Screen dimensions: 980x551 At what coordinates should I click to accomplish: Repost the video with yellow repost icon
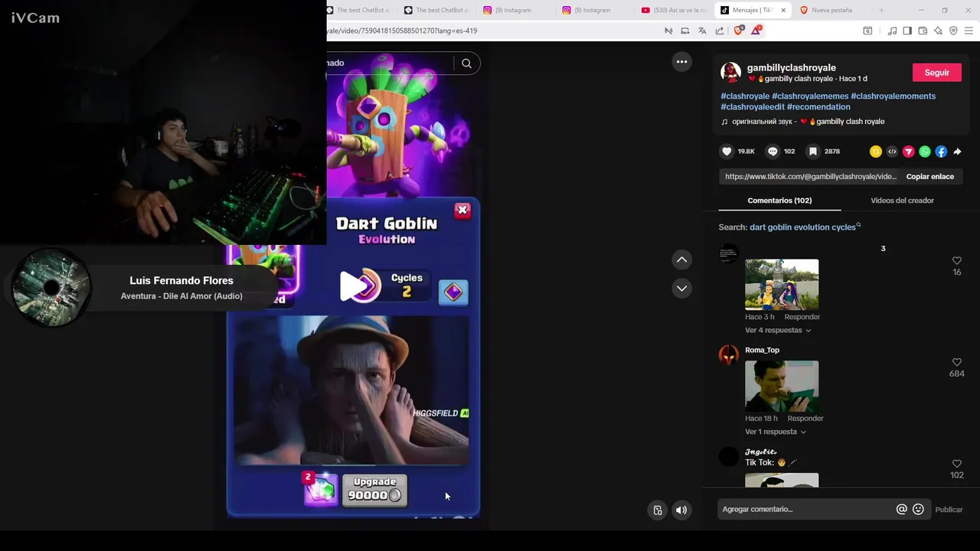[x=876, y=152]
